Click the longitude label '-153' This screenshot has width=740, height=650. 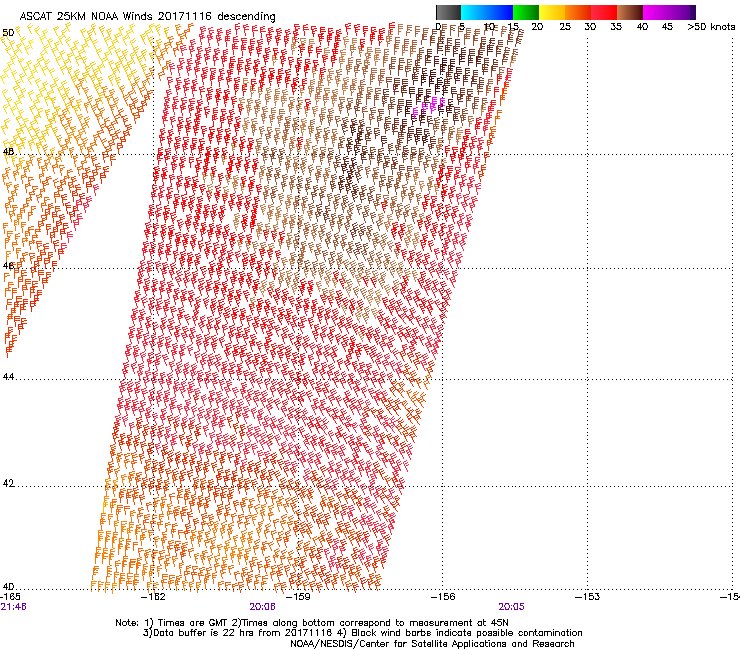[x=588, y=597]
